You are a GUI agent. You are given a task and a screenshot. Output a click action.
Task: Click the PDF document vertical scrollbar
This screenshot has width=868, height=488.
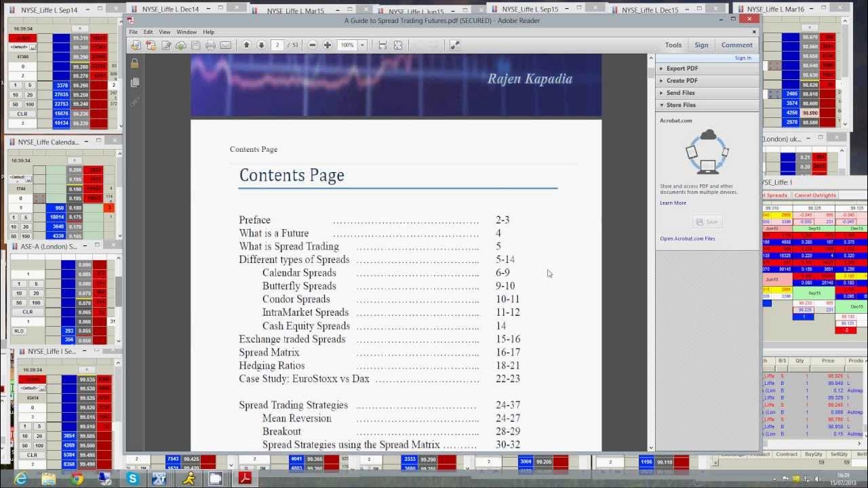(651, 251)
